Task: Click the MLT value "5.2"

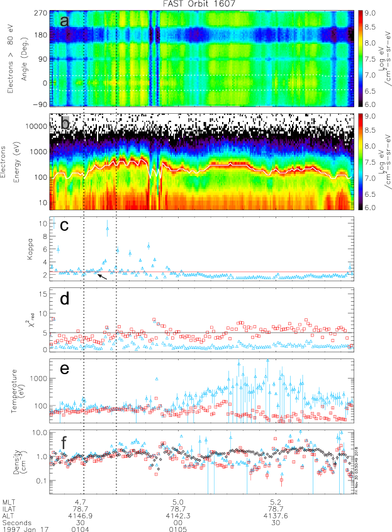Action: click(x=276, y=502)
